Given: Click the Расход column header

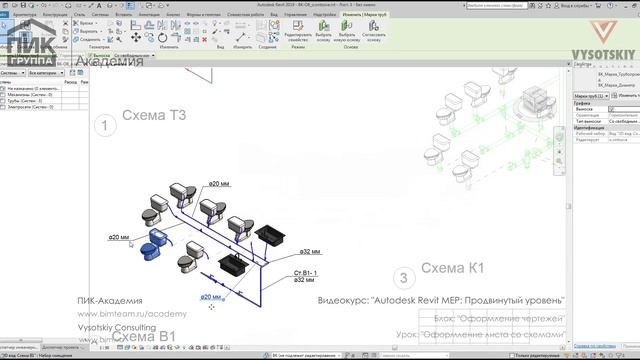Looking at the screenshot, I should click(x=70, y=82).
